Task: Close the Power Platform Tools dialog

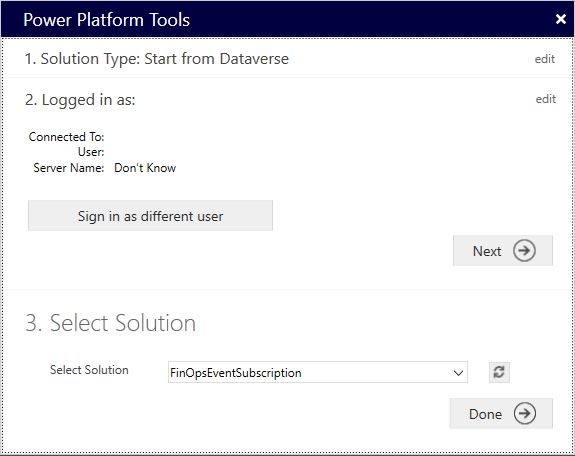Action: click(x=560, y=19)
